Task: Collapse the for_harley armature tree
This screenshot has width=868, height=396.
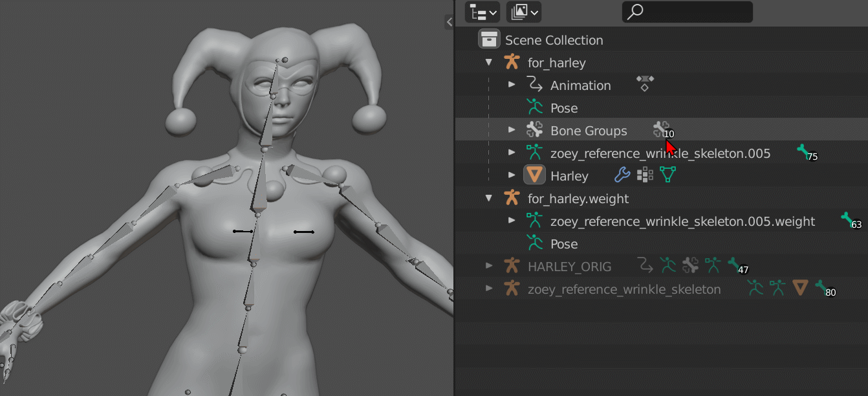Action: pos(490,63)
